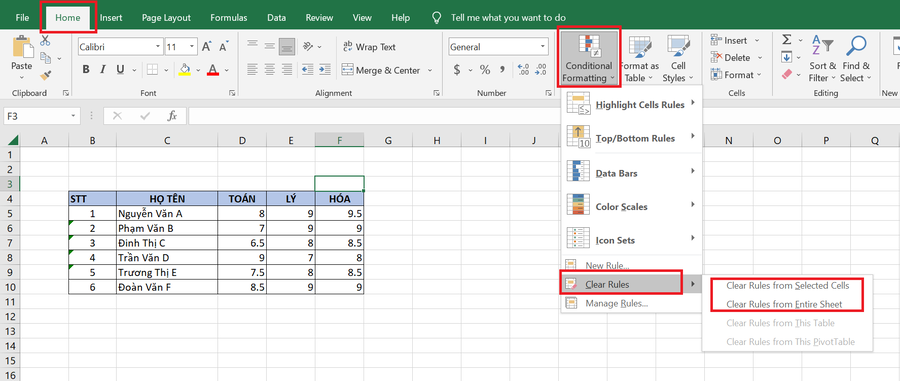900x381 pixels.
Task: Align text right
Action: coord(286,70)
